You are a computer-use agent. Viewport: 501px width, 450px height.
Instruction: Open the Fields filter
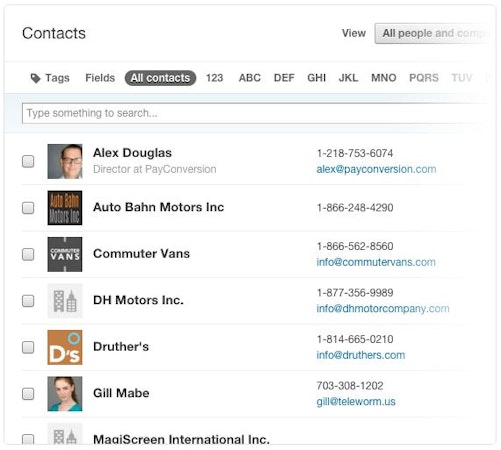tap(100, 78)
